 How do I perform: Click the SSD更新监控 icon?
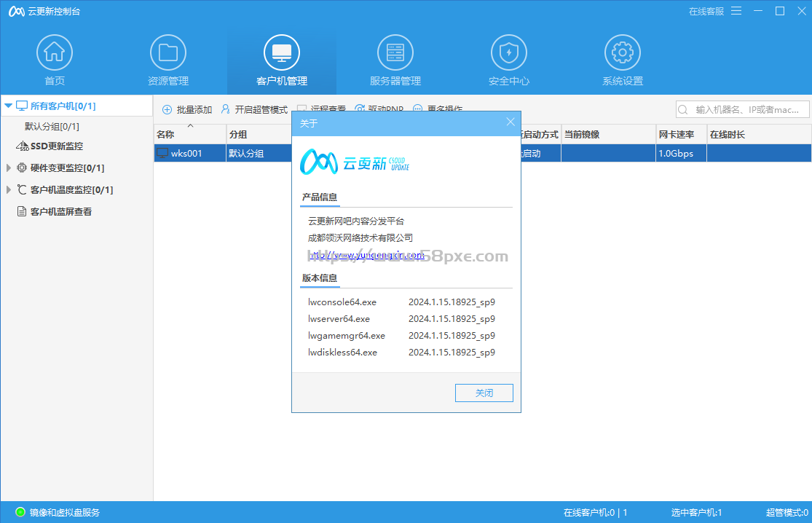click(x=22, y=146)
